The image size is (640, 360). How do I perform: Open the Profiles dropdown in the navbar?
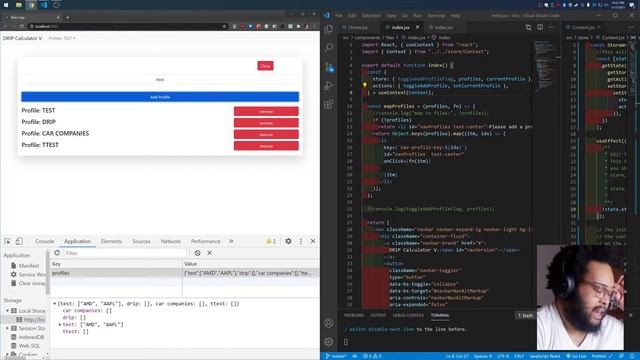62,38
